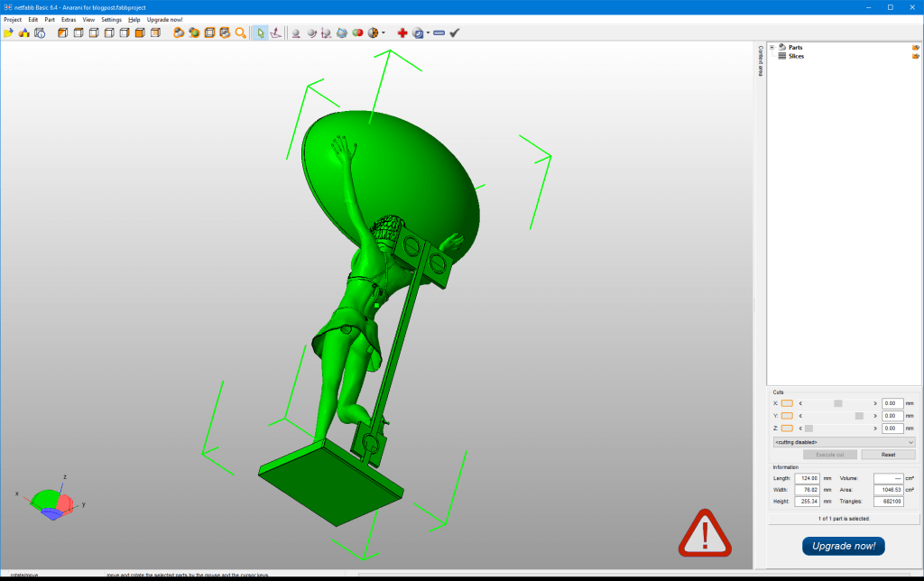Click the first cube view icon
The height and width of the screenshot is (581, 924).
[x=63, y=32]
